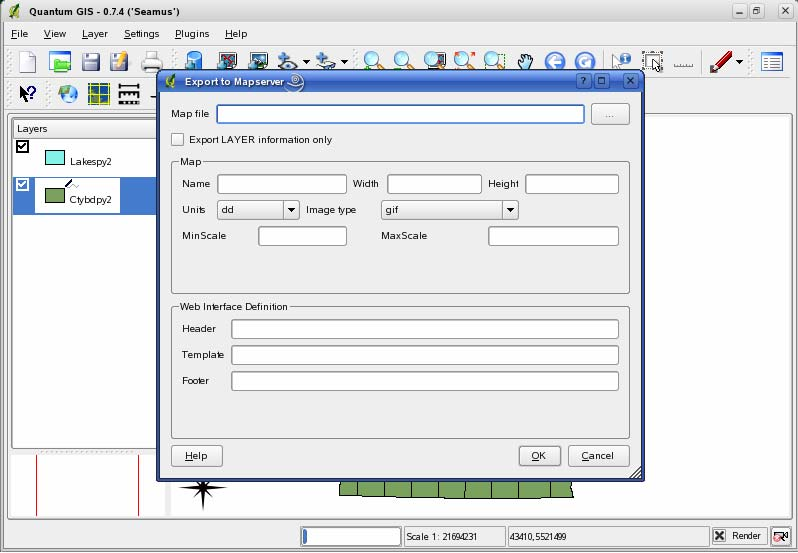Click the Map file input field
The width and height of the screenshot is (798, 553).
click(x=400, y=114)
